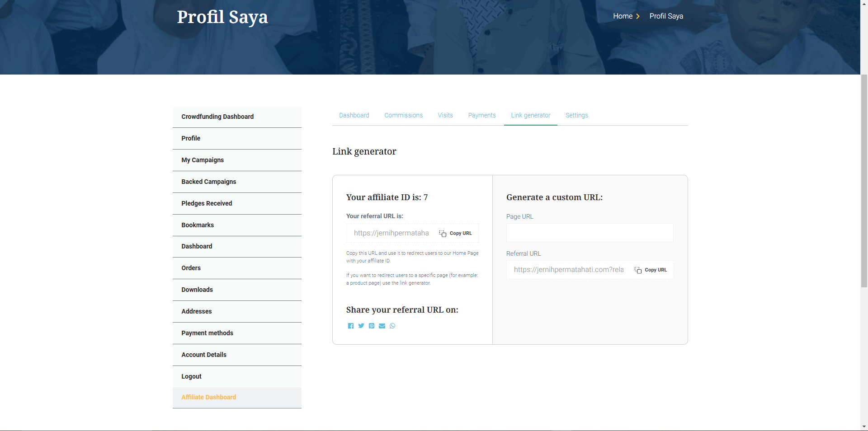
Task: Share referral URL on Twitter icon
Action: tap(361, 326)
